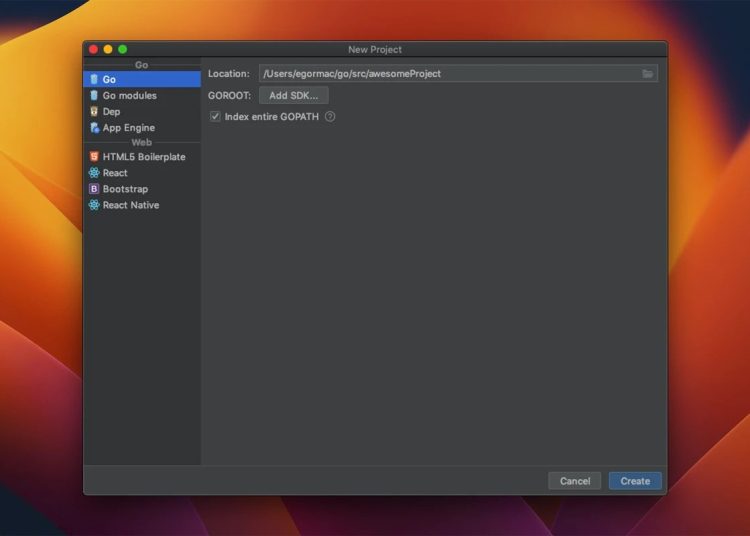Select the App Engine icon
The width and height of the screenshot is (750, 536).
click(94, 128)
